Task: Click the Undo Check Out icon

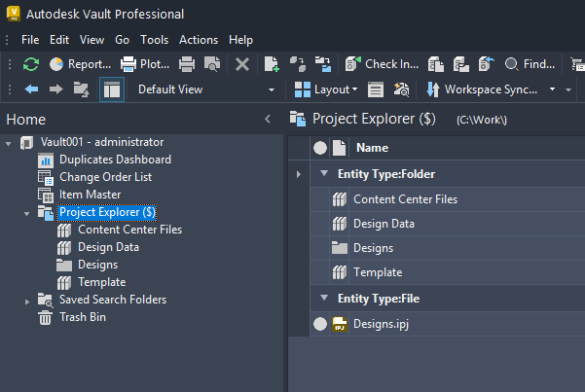Action: [x=488, y=64]
